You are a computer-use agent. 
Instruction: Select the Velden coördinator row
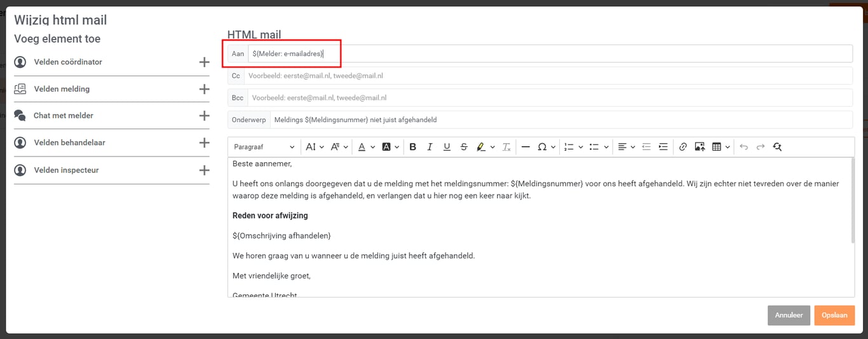tap(112, 62)
